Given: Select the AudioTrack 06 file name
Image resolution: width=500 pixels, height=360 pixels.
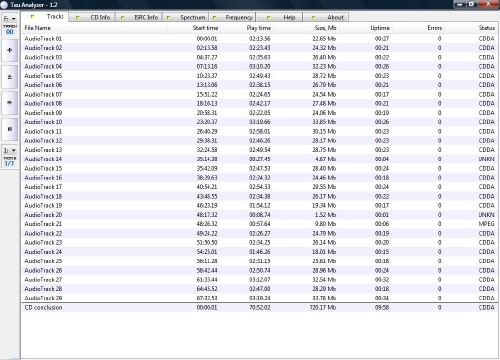Looking at the screenshot, I should click(43, 85).
